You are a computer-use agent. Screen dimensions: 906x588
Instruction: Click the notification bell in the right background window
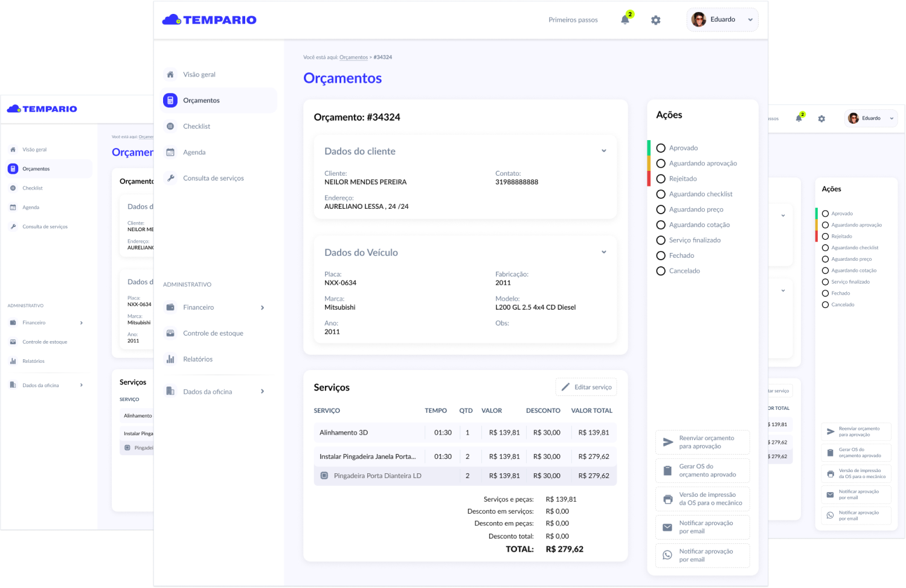pos(798,118)
